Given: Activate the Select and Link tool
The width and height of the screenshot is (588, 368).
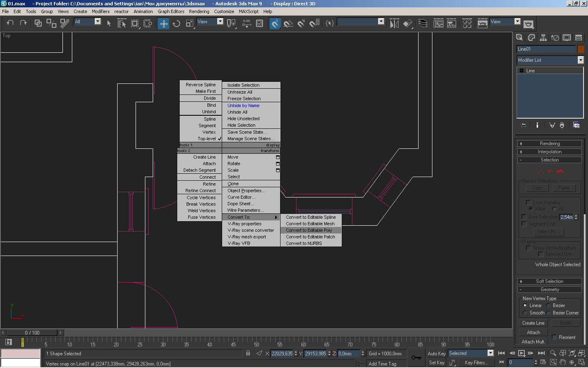Looking at the screenshot, I should coord(38,23).
